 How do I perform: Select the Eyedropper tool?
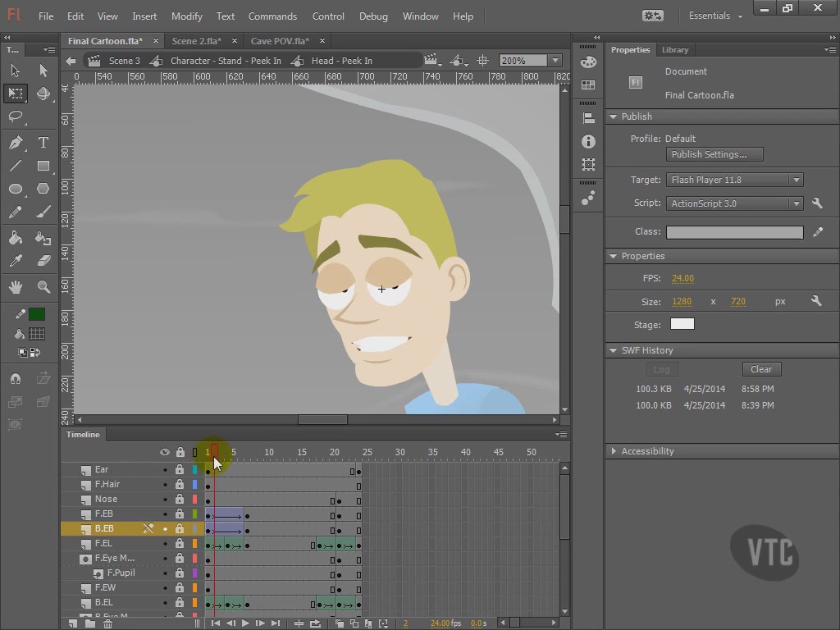pyautogui.click(x=15, y=261)
